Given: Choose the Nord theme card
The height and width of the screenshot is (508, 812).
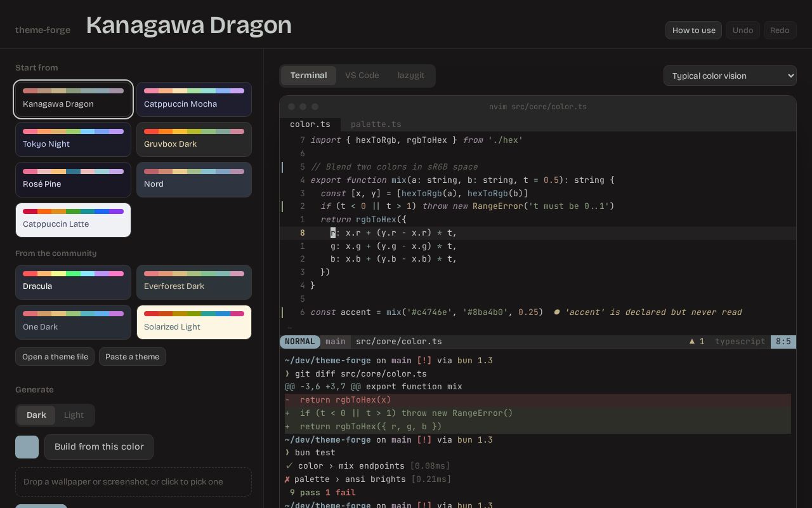Looking at the screenshot, I should (194, 180).
